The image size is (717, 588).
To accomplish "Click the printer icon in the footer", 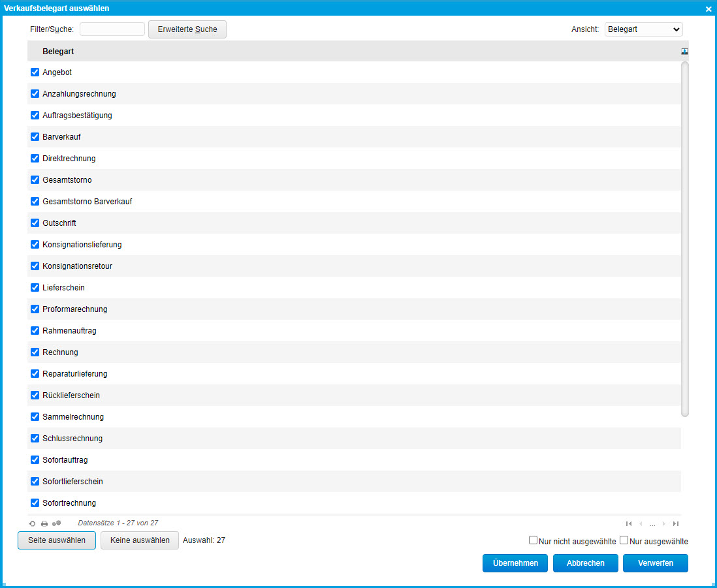I will click(44, 523).
